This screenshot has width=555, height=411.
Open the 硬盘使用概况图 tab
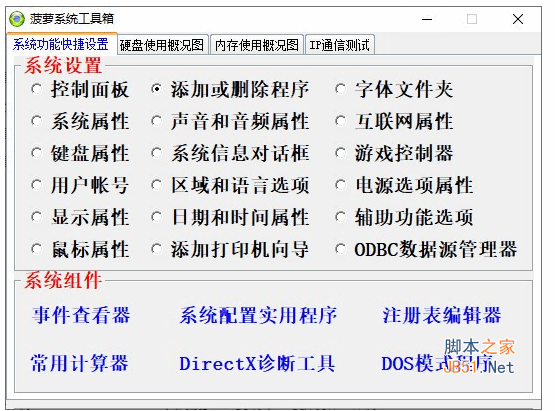pos(162,45)
